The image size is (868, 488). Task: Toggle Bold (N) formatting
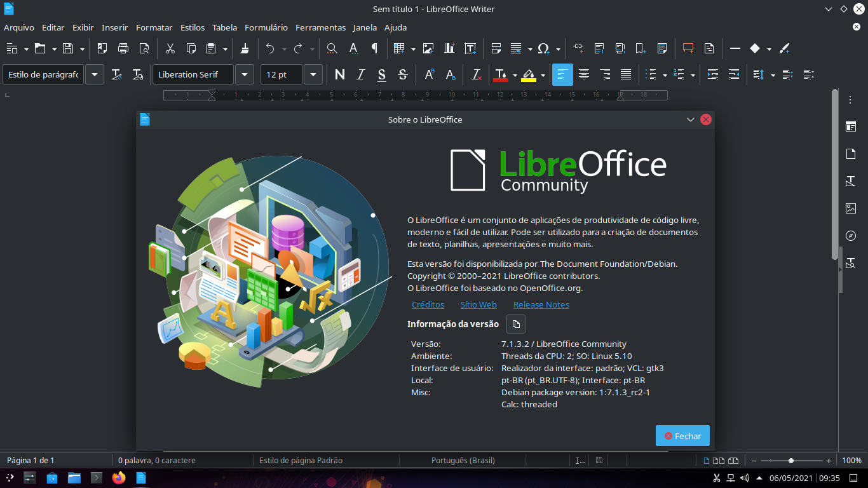tap(340, 75)
